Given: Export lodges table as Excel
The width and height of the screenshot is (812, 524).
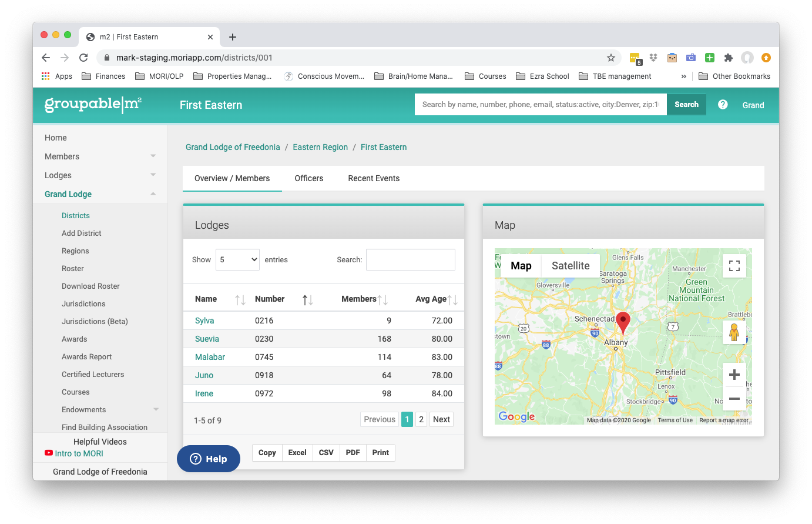Looking at the screenshot, I should pyautogui.click(x=297, y=453).
